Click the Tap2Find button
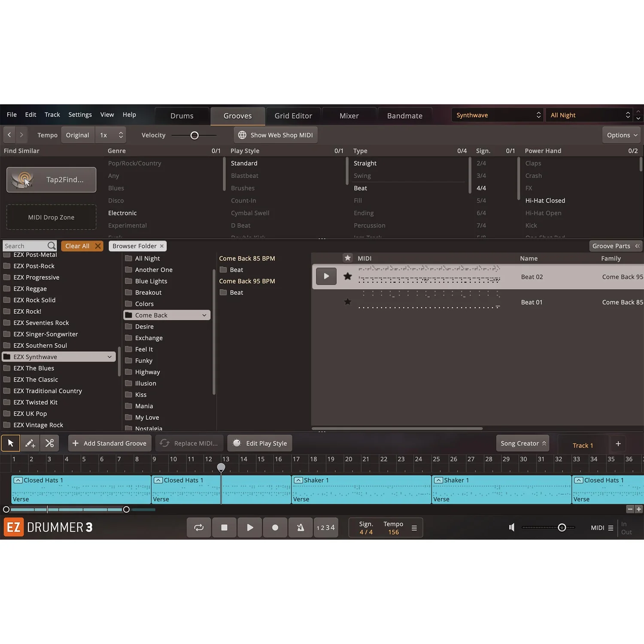The width and height of the screenshot is (644, 644). [52, 180]
